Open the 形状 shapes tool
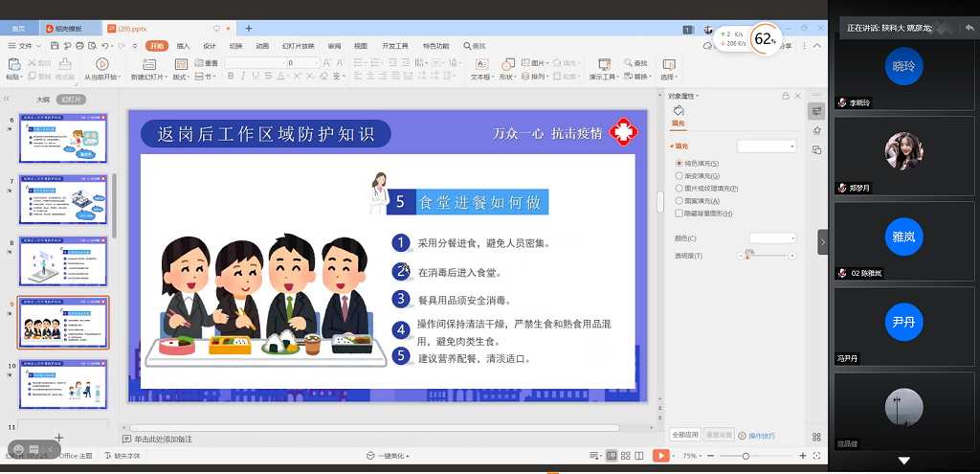 [x=506, y=64]
